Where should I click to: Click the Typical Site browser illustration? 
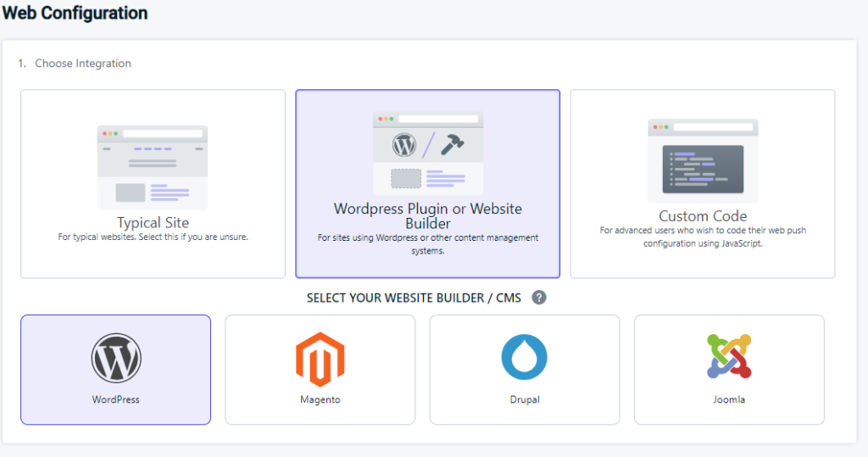click(x=153, y=167)
